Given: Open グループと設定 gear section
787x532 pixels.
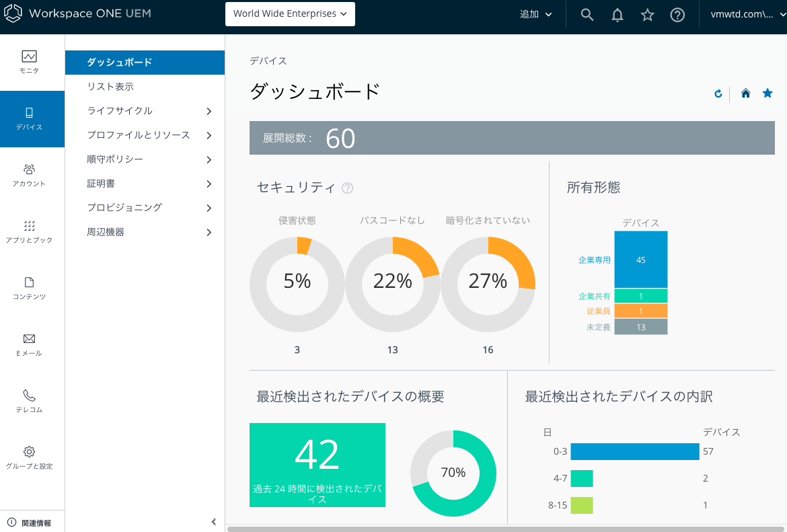Looking at the screenshot, I should (x=29, y=457).
